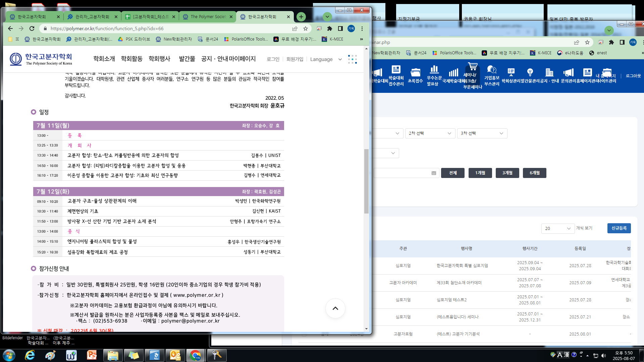Expand the Language dropdown
644x362 pixels.
[x=326, y=59]
